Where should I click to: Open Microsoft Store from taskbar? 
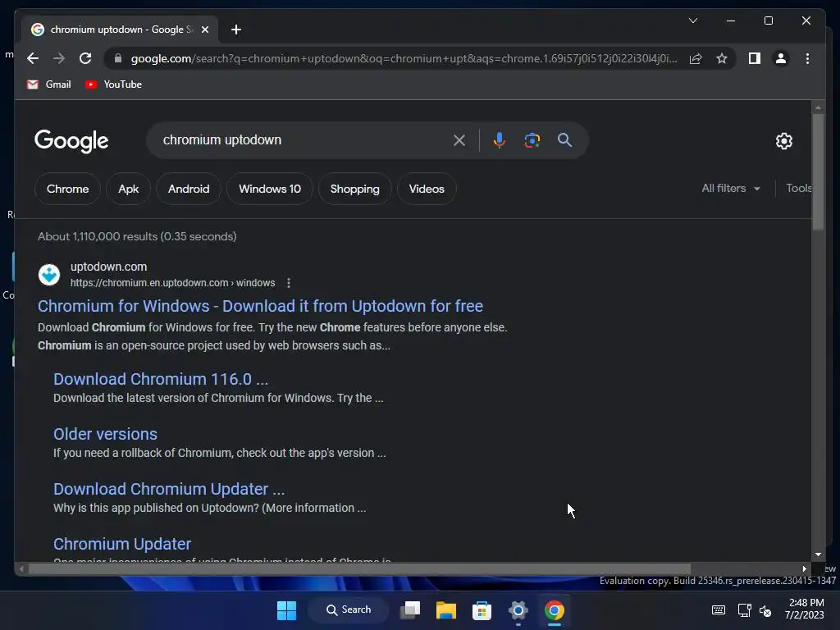pyautogui.click(x=482, y=610)
